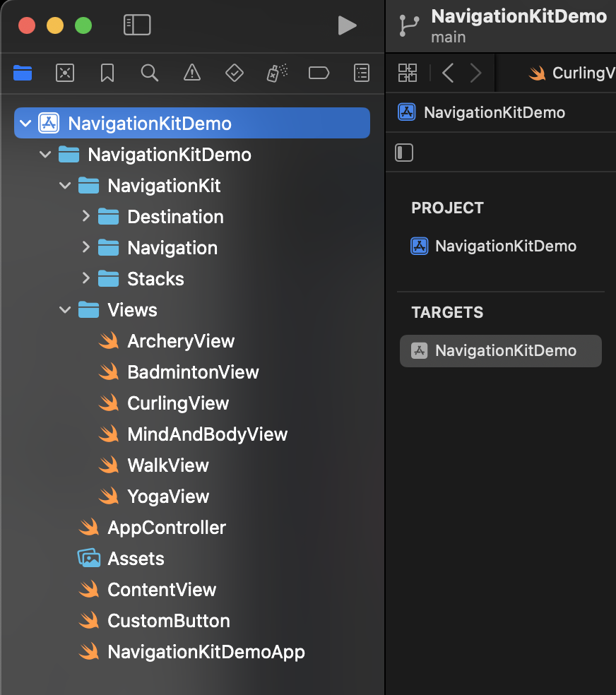The width and height of the screenshot is (616, 695).
Task: Collapse the Views folder
Action: (x=66, y=310)
